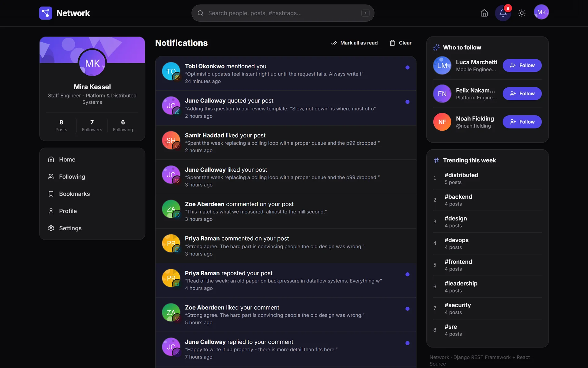Mark all notifications as read

[x=354, y=43]
